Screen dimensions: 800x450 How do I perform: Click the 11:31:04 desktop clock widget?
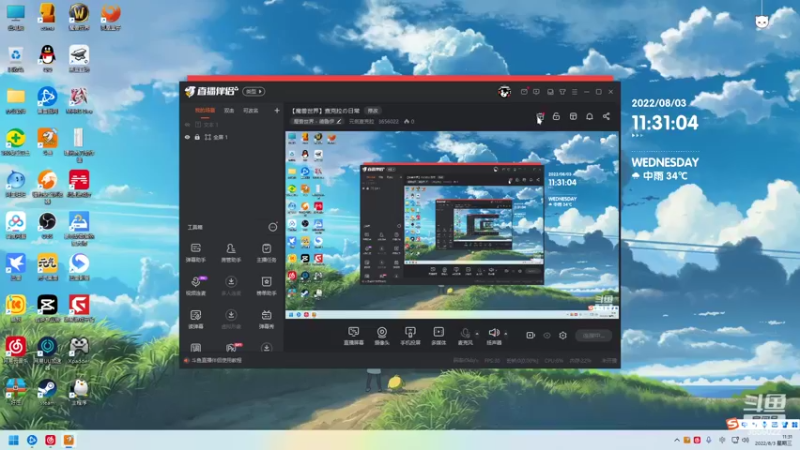pos(665,122)
